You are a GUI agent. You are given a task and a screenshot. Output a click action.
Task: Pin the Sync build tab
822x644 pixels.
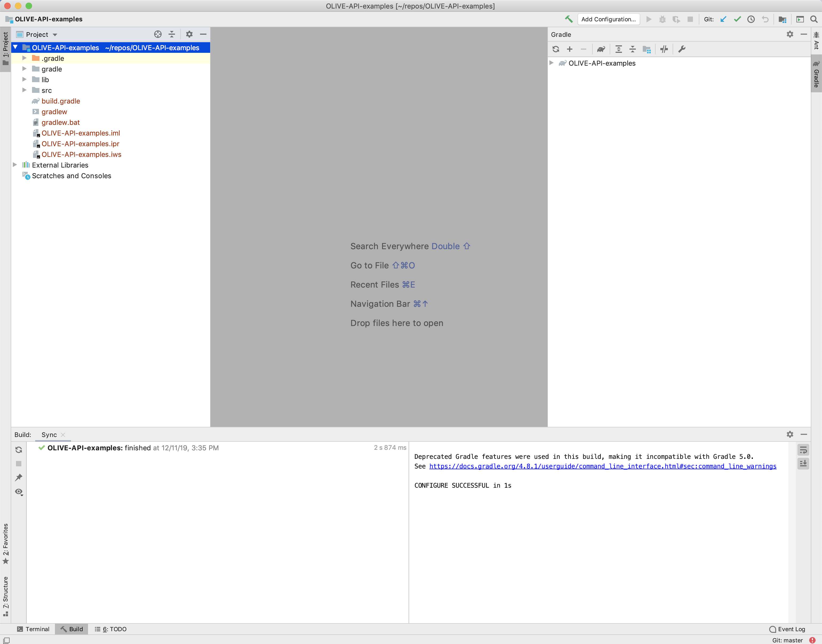pos(18,477)
